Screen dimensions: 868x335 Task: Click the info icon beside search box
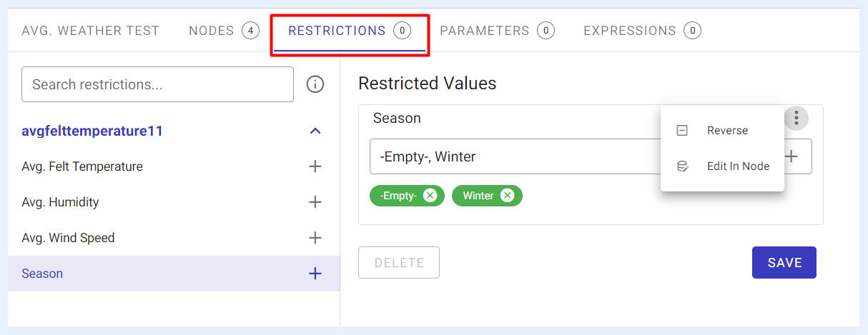315,84
